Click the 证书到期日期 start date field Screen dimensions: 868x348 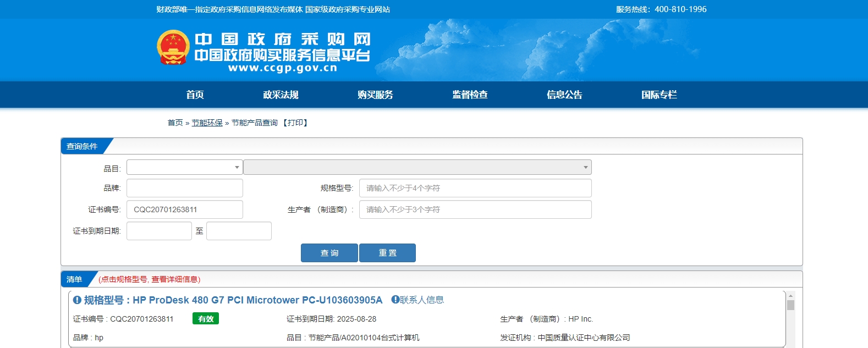coord(159,231)
